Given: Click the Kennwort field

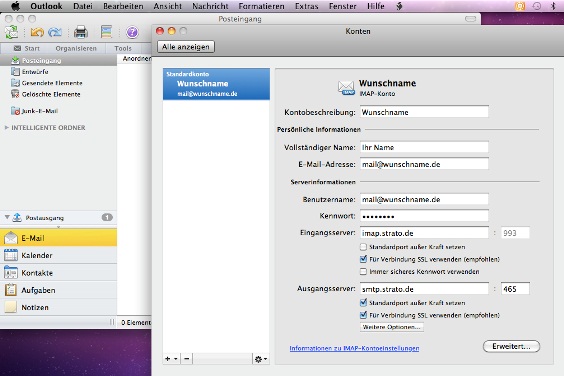Looking at the screenshot, I should pyautogui.click(x=424, y=216).
